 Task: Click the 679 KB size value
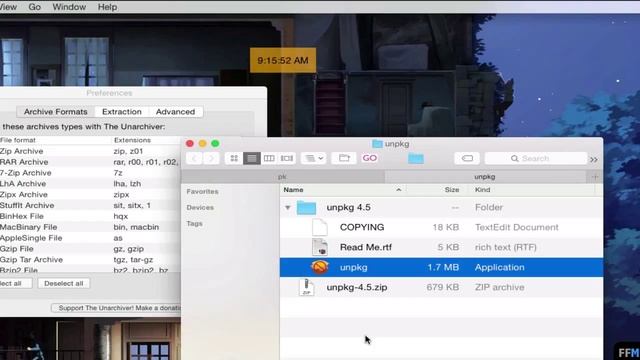coord(442,287)
